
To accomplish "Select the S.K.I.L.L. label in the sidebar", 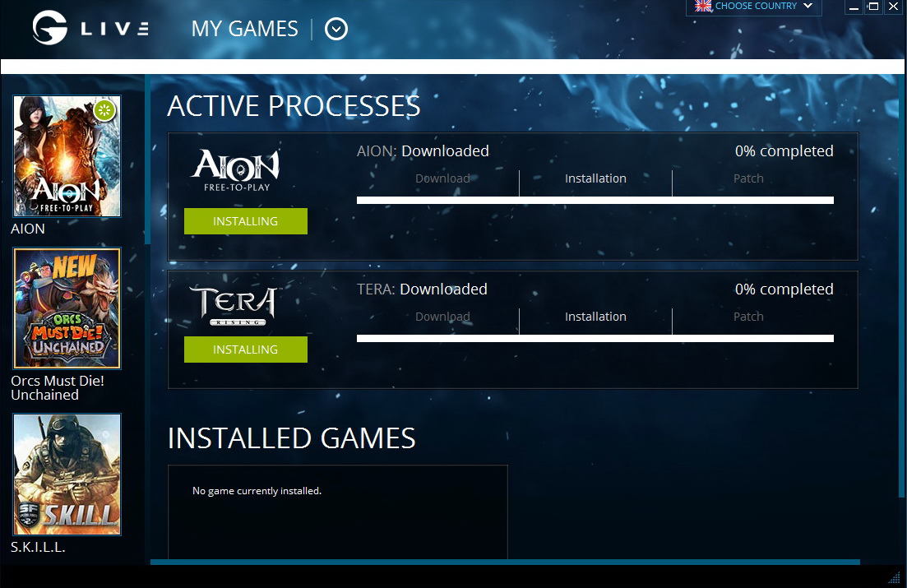I will tap(38, 547).
